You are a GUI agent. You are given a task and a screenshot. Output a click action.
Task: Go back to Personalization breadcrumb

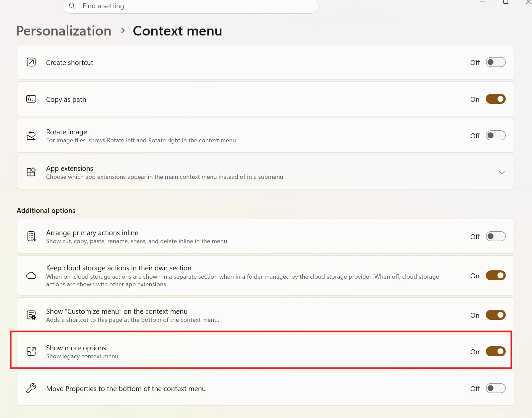[x=64, y=31]
